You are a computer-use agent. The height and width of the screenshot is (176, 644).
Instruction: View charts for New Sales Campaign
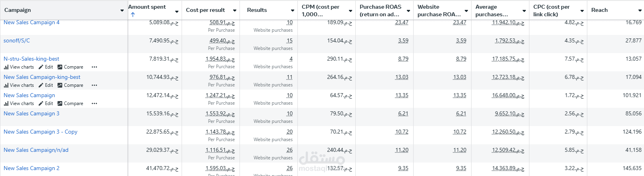[19, 103]
